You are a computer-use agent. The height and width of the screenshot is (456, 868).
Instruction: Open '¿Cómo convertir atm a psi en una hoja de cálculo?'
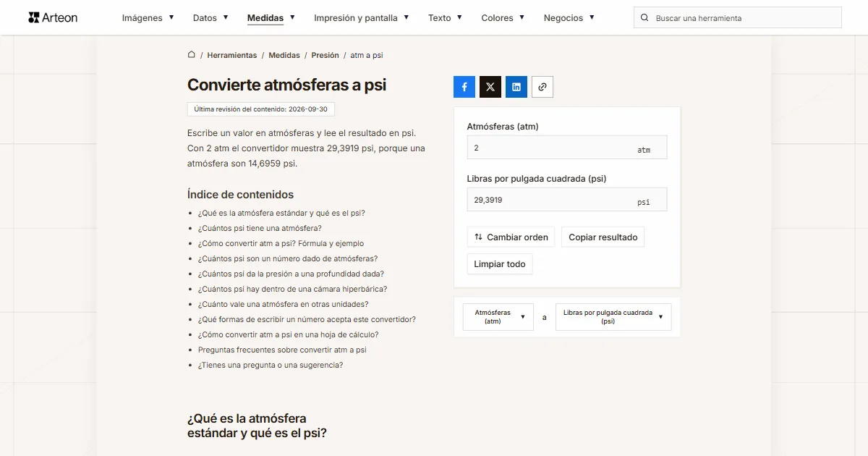pyautogui.click(x=289, y=334)
